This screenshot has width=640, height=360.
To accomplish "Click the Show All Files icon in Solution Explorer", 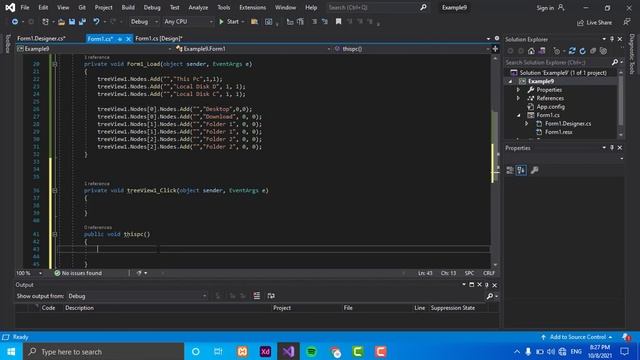I will click(x=603, y=51).
